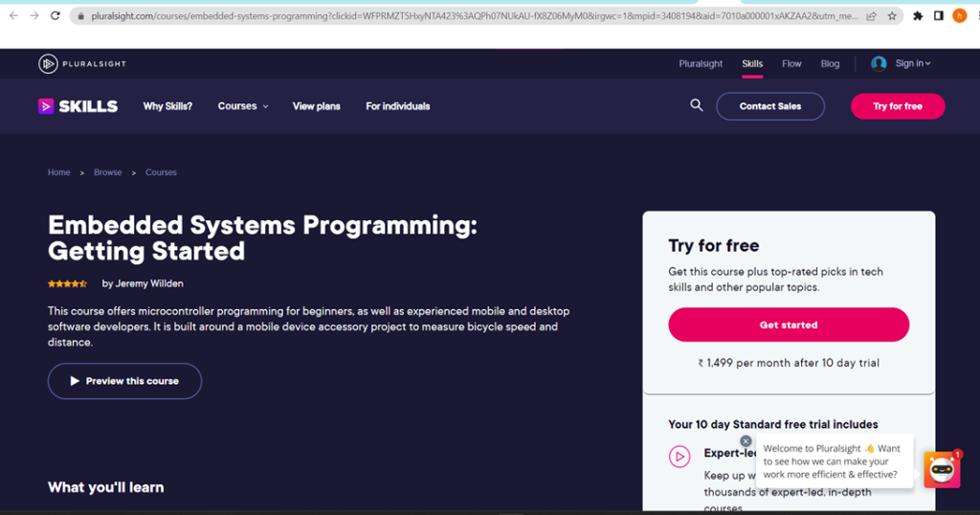Click the browser address bar URL
The image size is (980, 515).
point(474,16)
